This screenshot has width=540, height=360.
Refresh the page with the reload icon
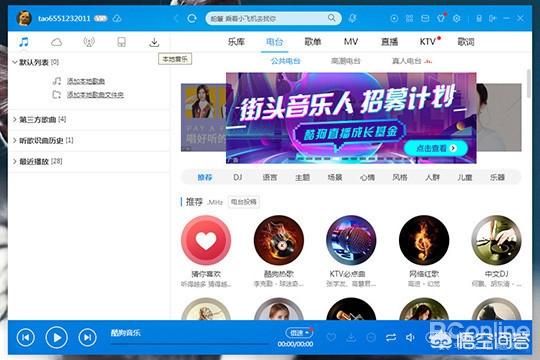pos(192,18)
